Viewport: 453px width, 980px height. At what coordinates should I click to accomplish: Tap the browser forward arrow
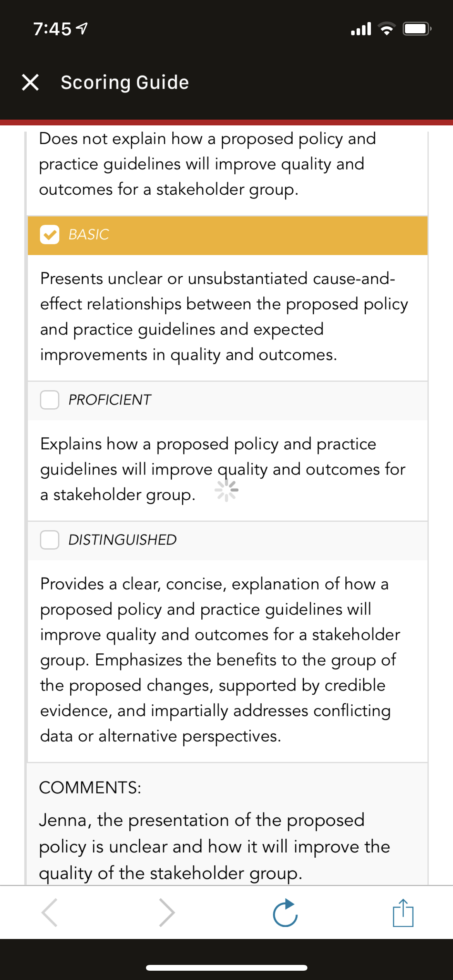tap(167, 913)
